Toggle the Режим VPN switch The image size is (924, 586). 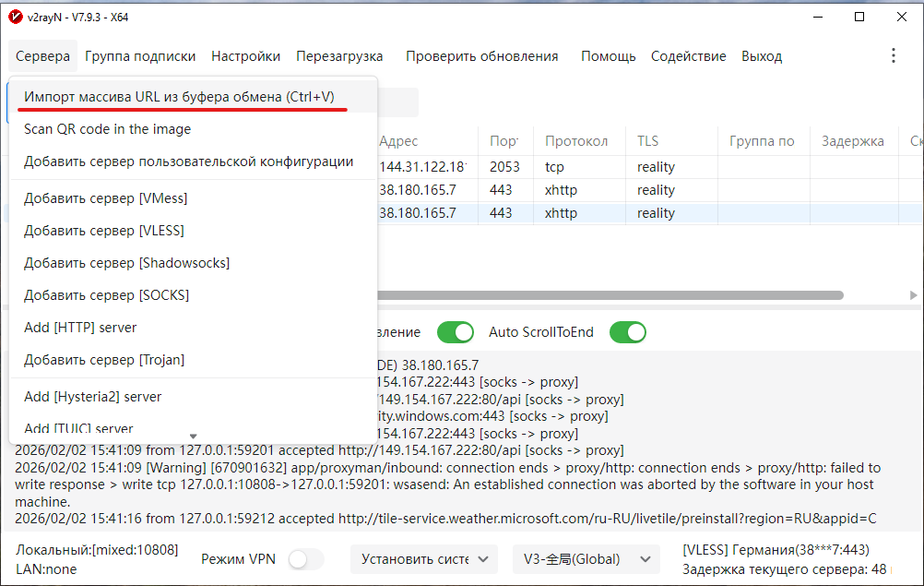(306, 559)
